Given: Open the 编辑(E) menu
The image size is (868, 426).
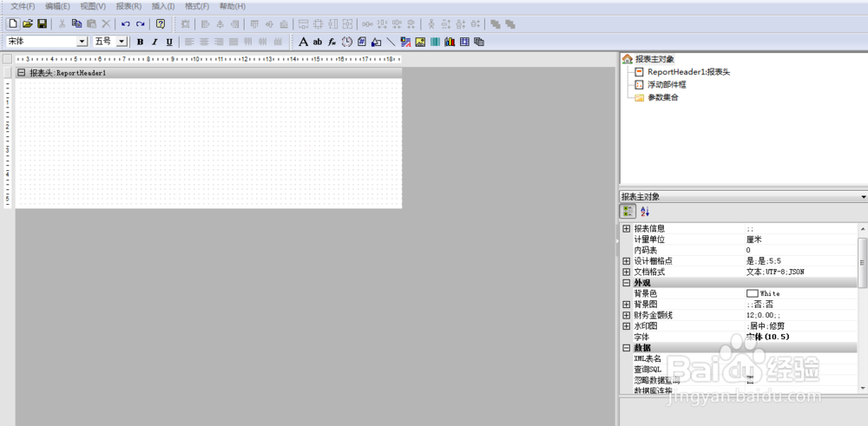Looking at the screenshot, I should (x=57, y=7).
